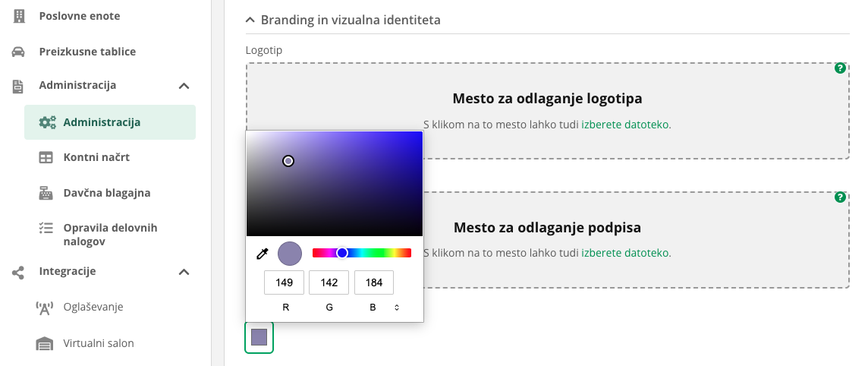Click the hue slider bar

click(361, 253)
